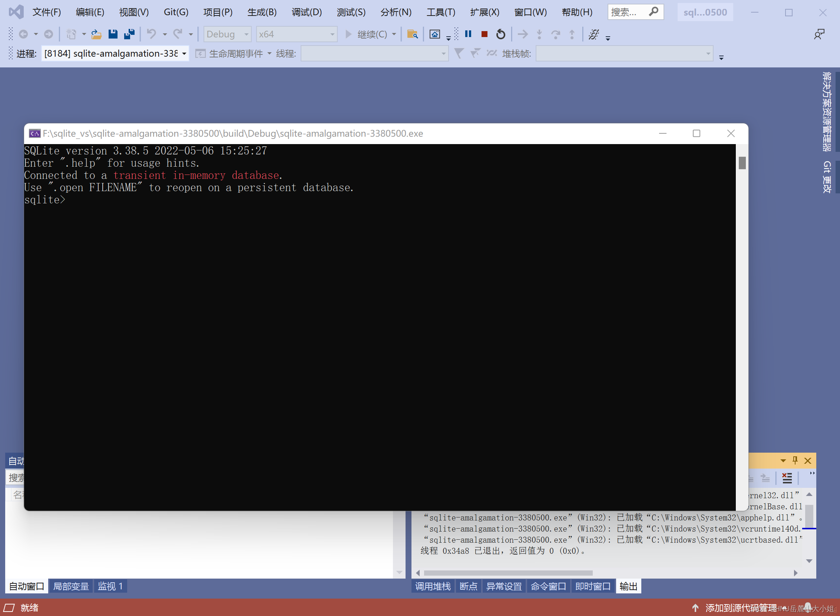Click the new project toolbar icon
The height and width of the screenshot is (616, 840).
(x=71, y=34)
